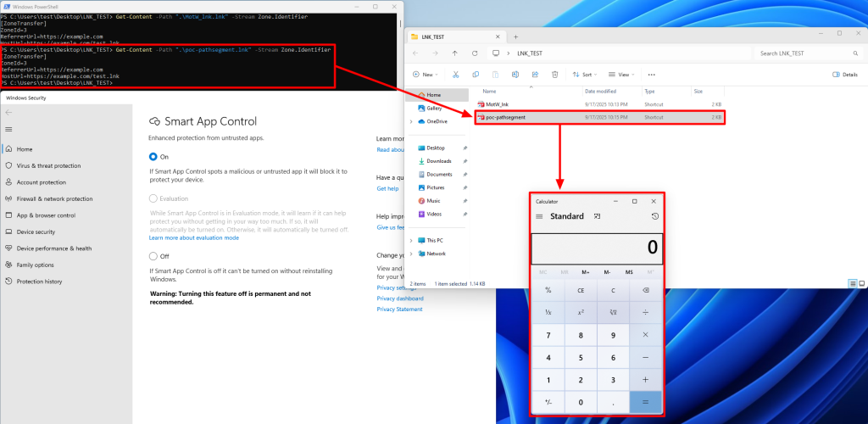The image size is (868, 424).
Task: Open the Sort dropdown in File Explorer
Action: coord(585,74)
